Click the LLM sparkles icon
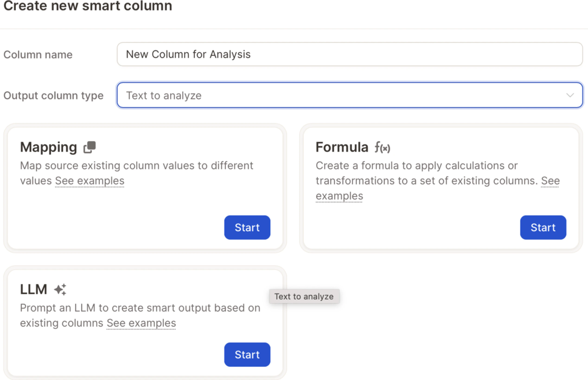588x380 pixels. coord(60,290)
